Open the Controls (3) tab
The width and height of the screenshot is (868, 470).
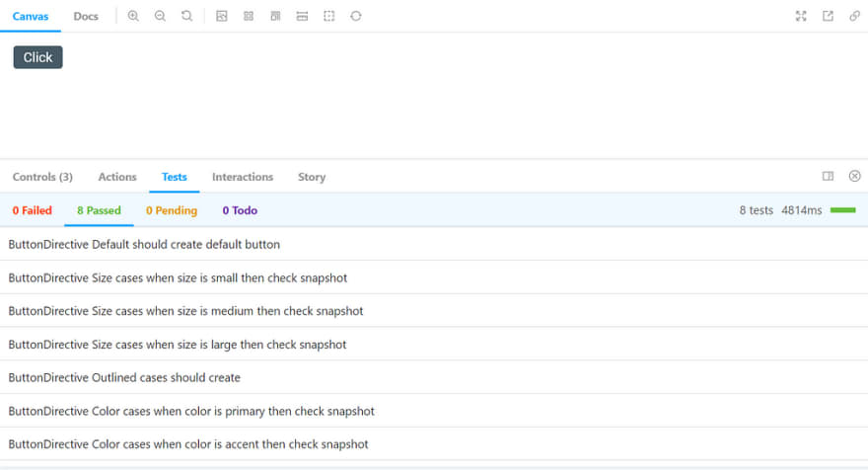click(42, 177)
